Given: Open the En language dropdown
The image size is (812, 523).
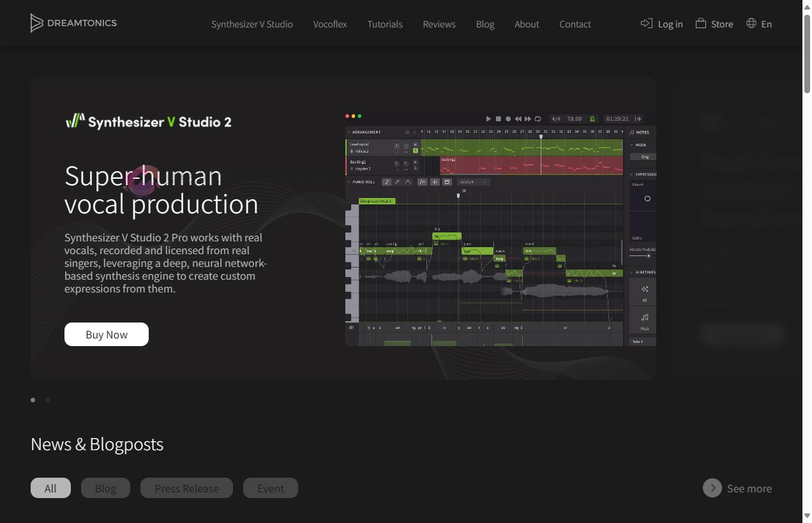Looking at the screenshot, I should tap(766, 24).
